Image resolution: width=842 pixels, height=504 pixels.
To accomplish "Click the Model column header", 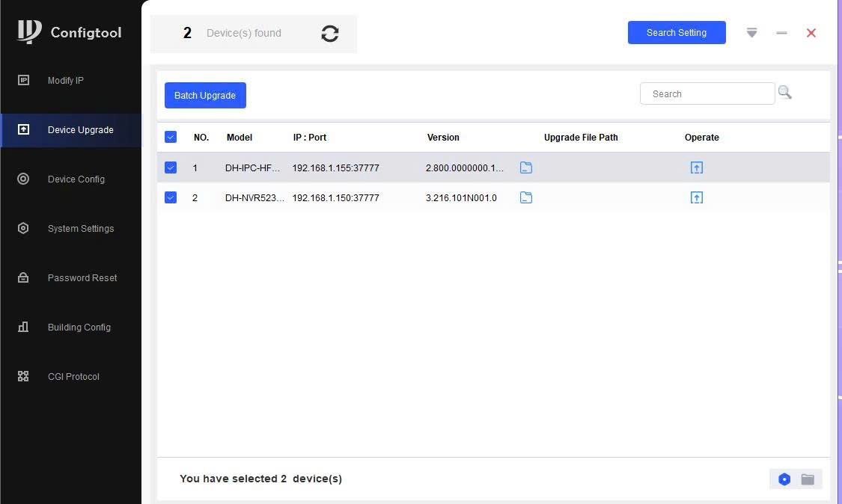I will 240,137.
